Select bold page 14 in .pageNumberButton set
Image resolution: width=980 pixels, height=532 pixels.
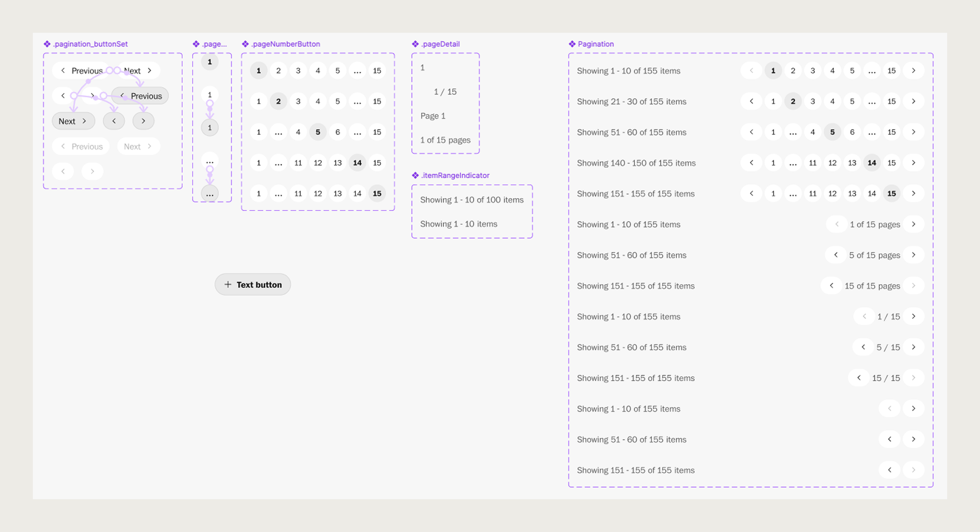coord(357,163)
